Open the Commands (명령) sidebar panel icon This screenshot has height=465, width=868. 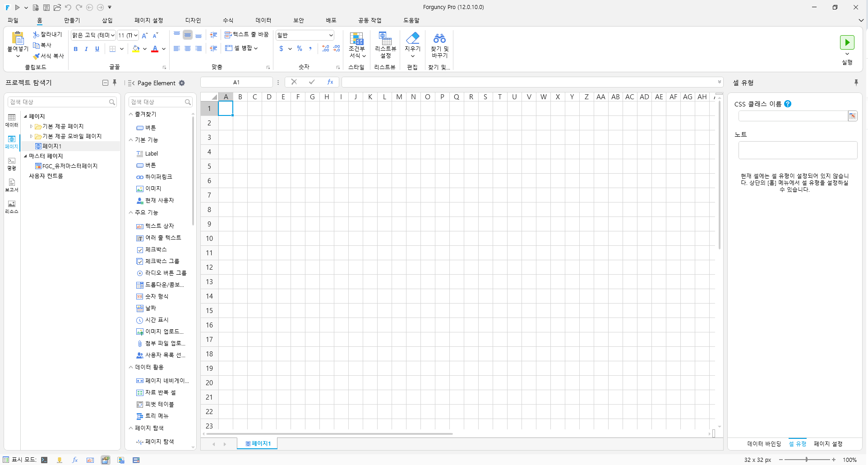[x=12, y=164]
